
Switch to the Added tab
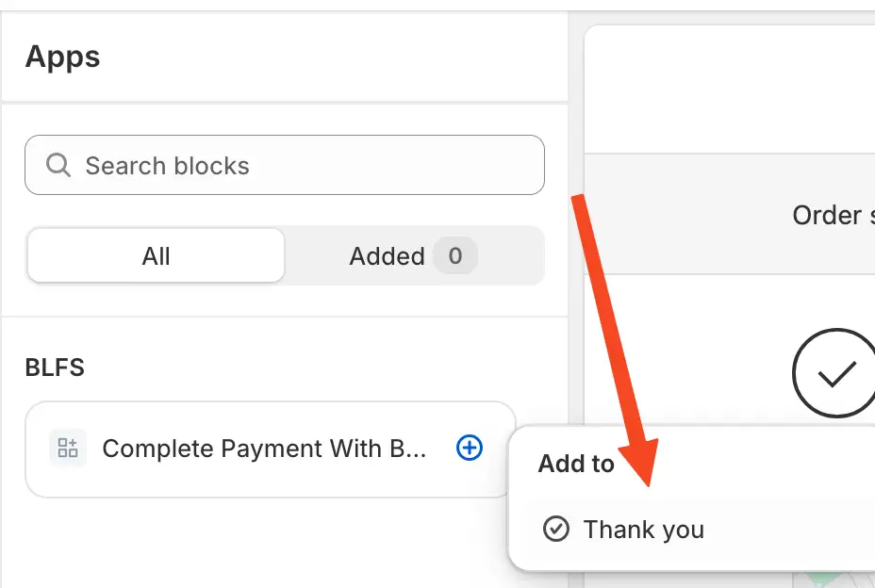tap(404, 255)
